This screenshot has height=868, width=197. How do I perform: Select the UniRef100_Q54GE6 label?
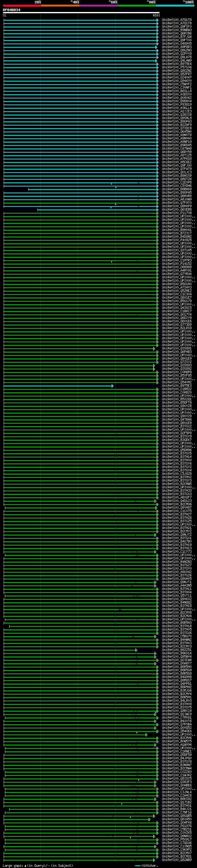[177, 731]
